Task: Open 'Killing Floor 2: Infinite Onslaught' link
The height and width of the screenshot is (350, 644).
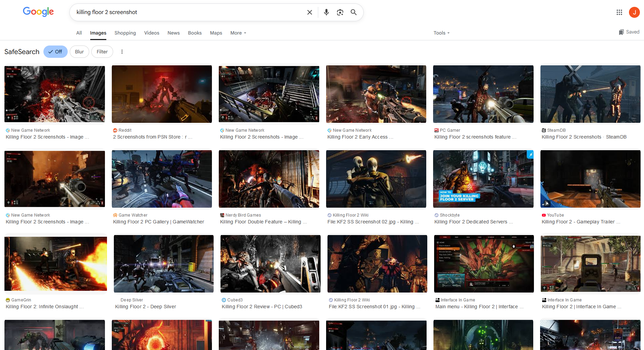Action: pyautogui.click(x=45, y=307)
